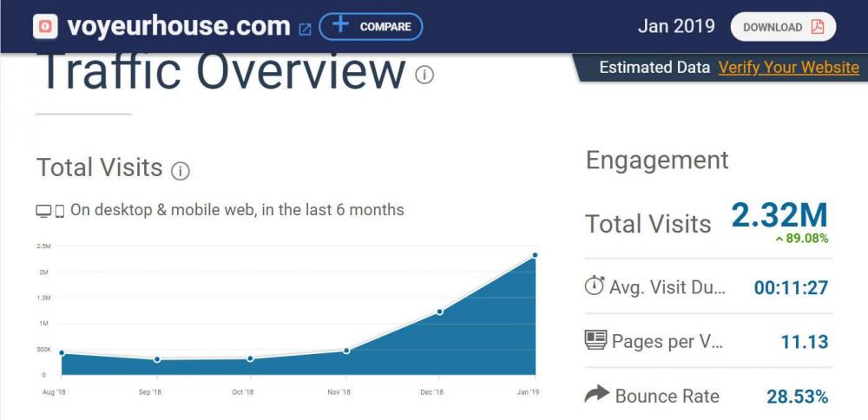Image resolution: width=868 pixels, height=420 pixels.
Task: Click the info icon next to Traffic Overview
Action: [424, 75]
